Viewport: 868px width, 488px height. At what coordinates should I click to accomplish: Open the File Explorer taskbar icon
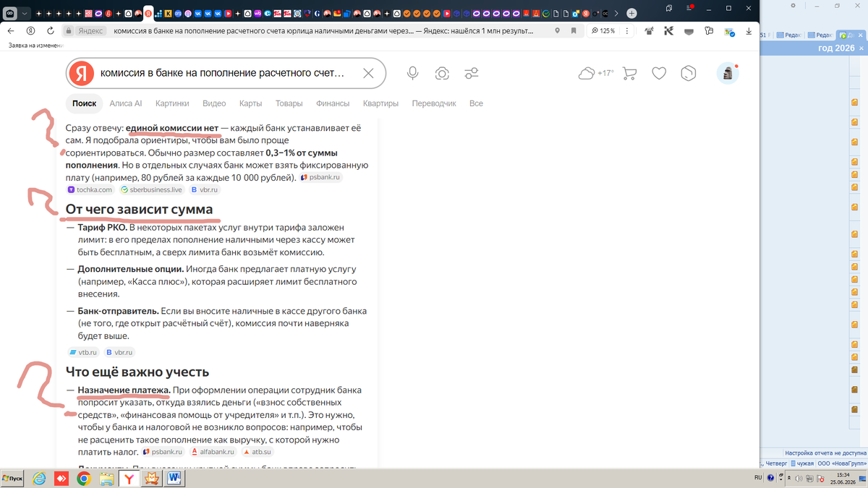(106, 478)
